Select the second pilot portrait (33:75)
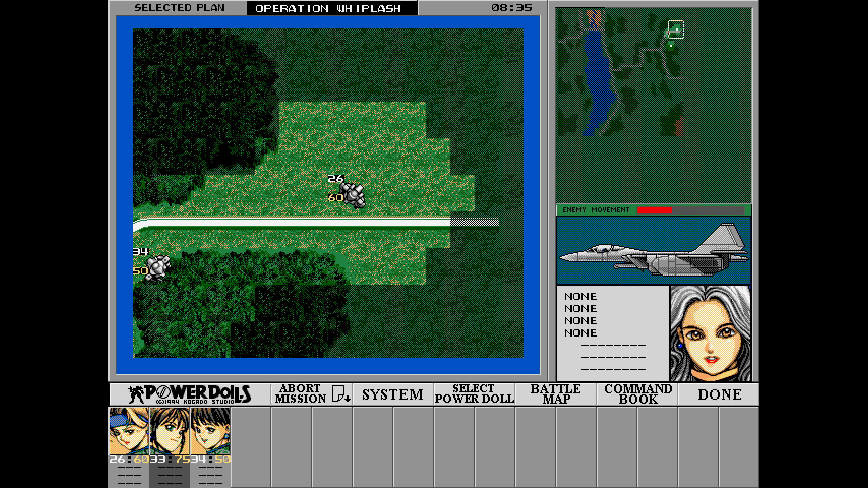 click(170, 430)
